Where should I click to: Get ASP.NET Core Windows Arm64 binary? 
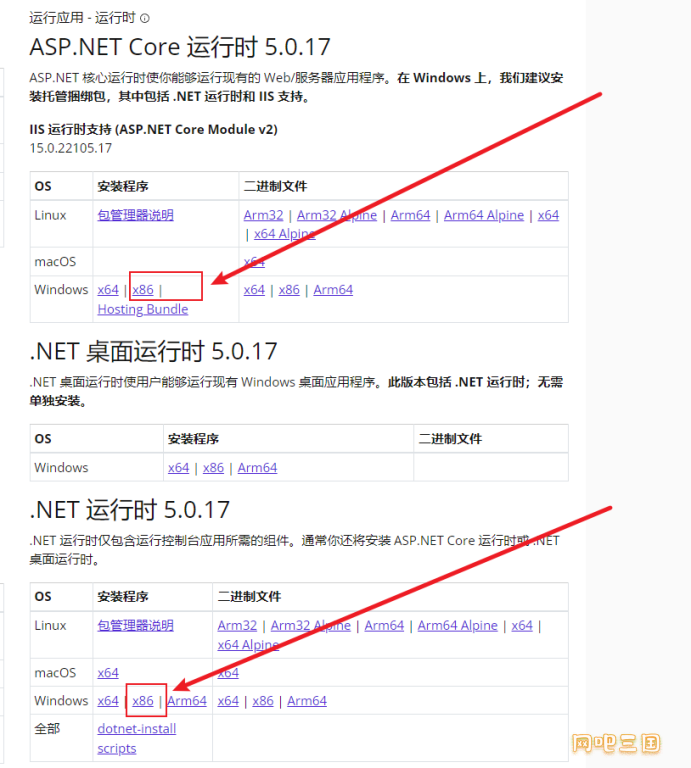[x=333, y=290]
